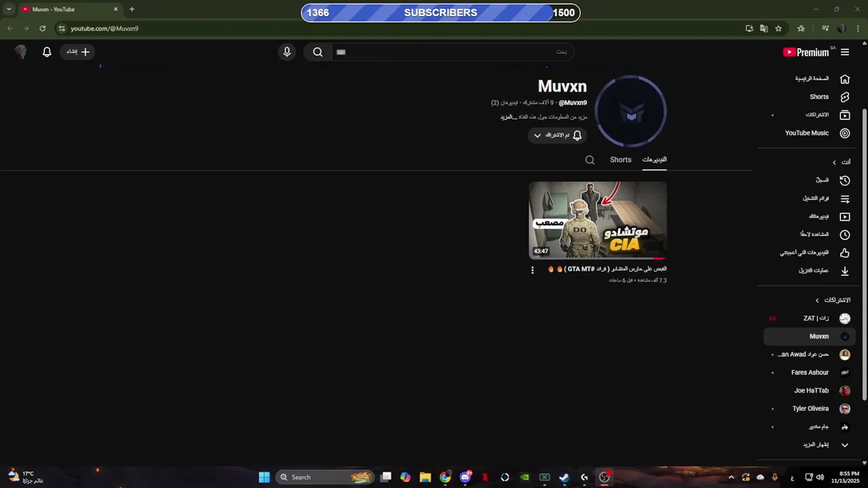Show more info about this channel
This screenshot has height=488, width=868.
pyautogui.click(x=508, y=117)
